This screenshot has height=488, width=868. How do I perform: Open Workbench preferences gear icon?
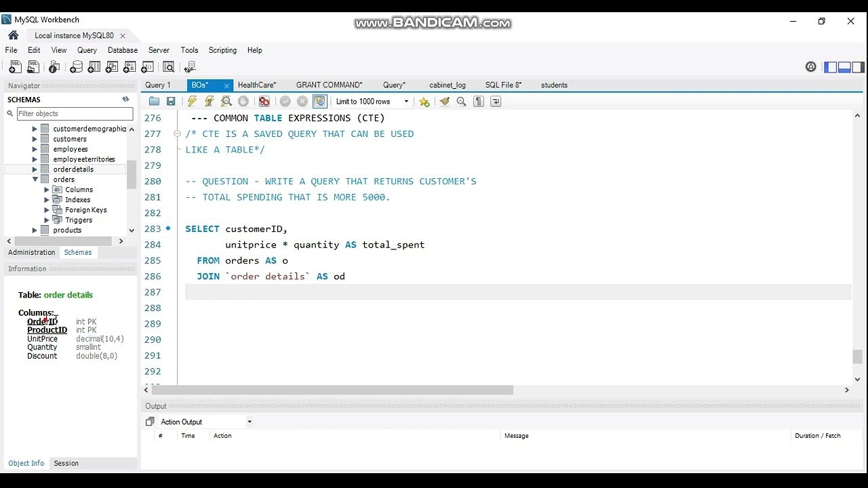click(x=811, y=67)
